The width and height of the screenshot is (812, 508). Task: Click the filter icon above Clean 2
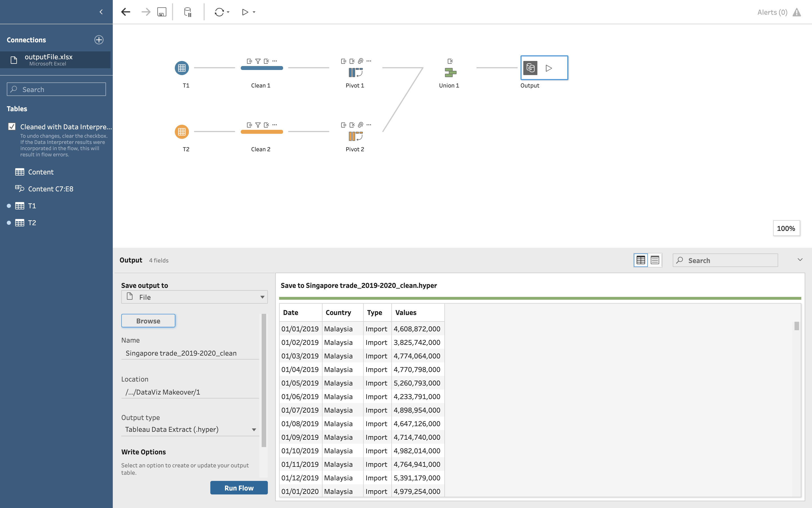pos(258,125)
